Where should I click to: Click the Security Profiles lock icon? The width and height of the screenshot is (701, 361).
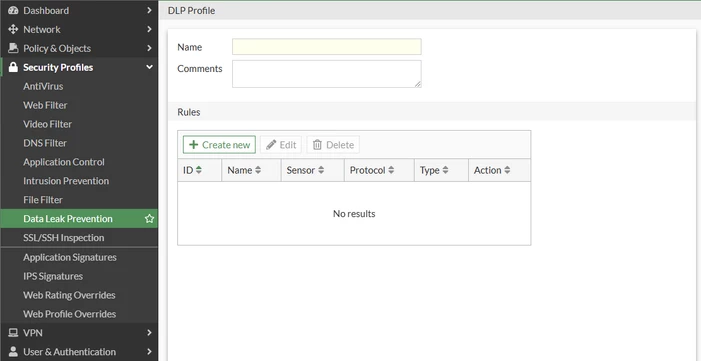[x=13, y=67]
